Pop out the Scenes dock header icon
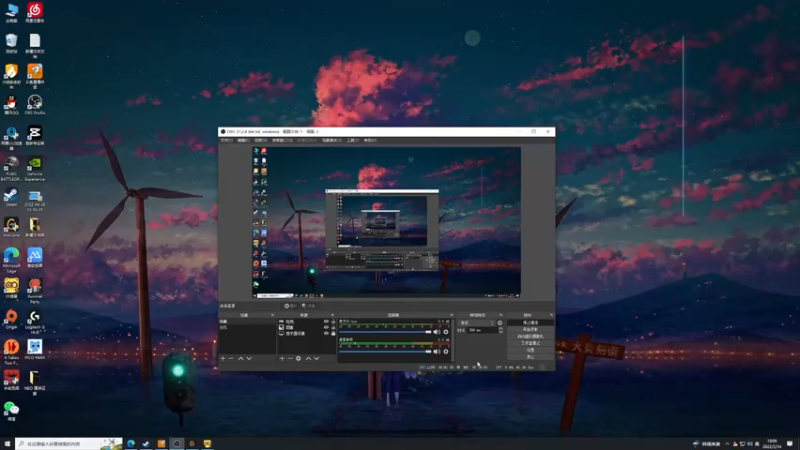800x450 pixels. [x=272, y=315]
